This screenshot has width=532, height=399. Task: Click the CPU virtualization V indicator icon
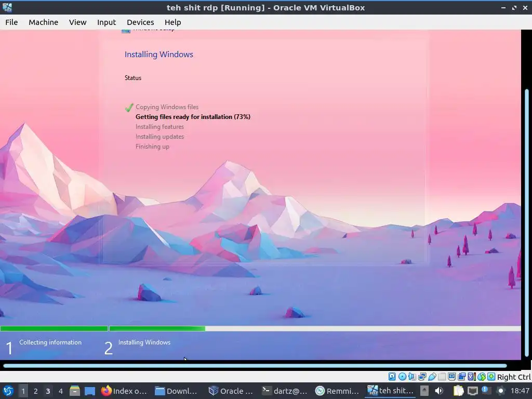(x=472, y=377)
